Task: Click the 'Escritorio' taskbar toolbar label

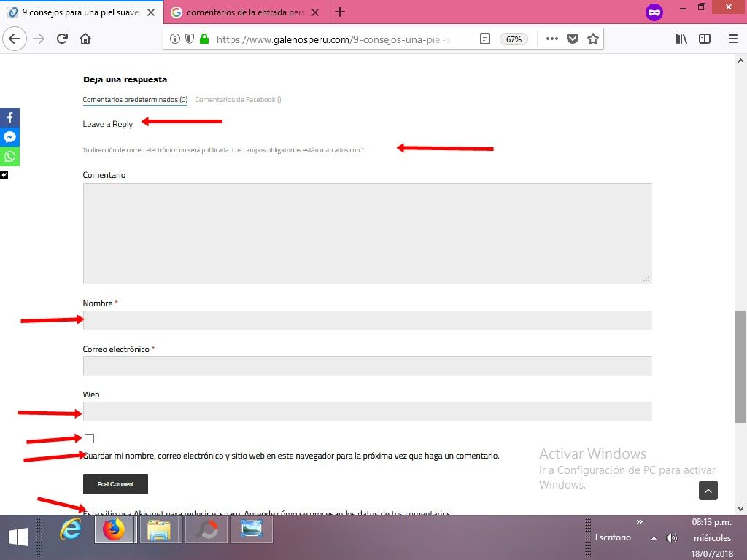Action: pyautogui.click(x=613, y=537)
